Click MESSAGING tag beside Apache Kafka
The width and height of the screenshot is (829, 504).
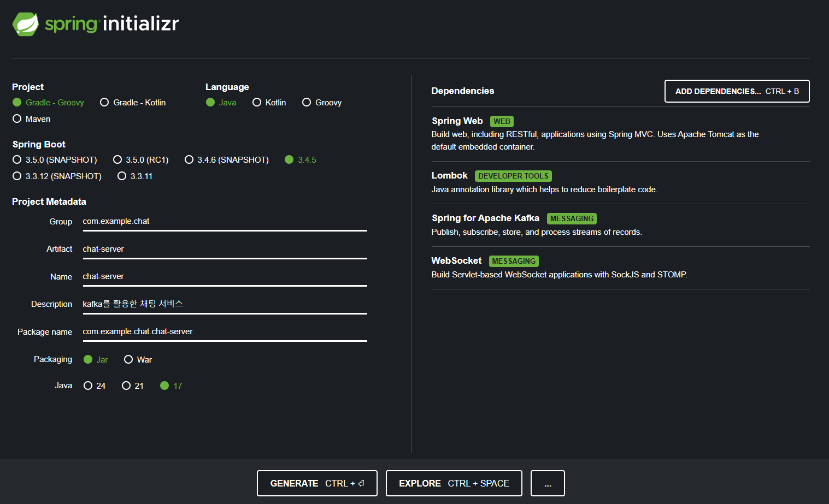572,219
